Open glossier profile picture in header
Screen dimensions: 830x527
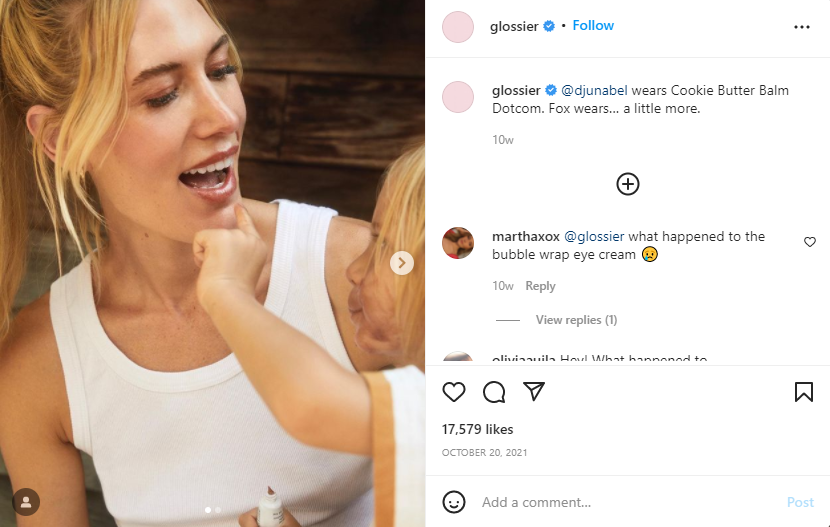(458, 27)
